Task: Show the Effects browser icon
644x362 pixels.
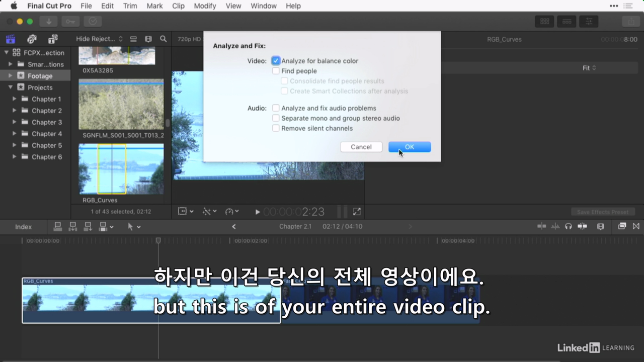Action: click(x=622, y=226)
